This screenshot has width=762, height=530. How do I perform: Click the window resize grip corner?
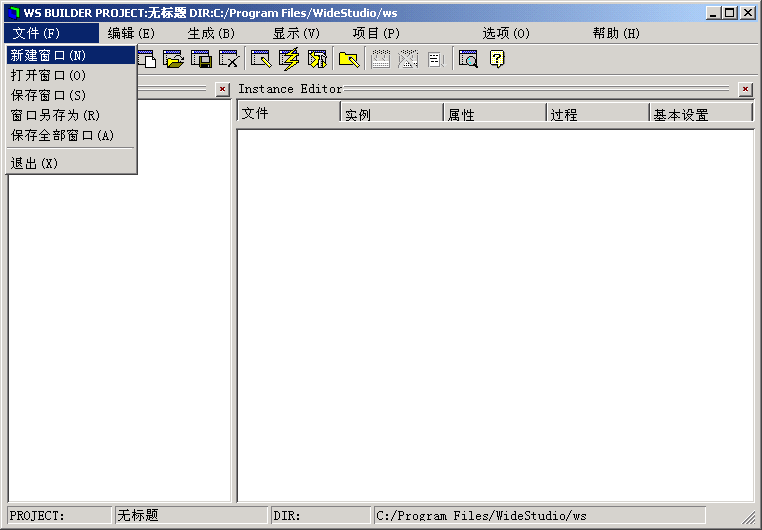coord(749,518)
